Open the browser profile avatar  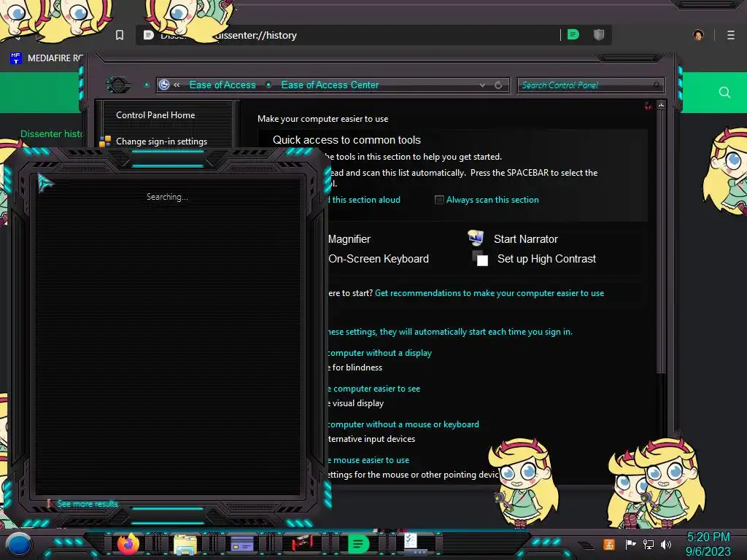[x=698, y=35]
